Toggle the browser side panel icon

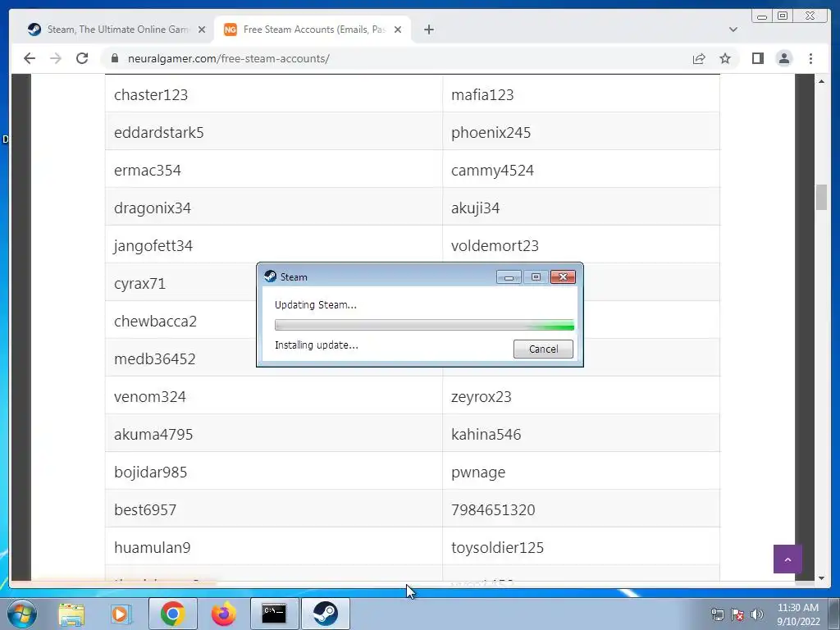757,58
